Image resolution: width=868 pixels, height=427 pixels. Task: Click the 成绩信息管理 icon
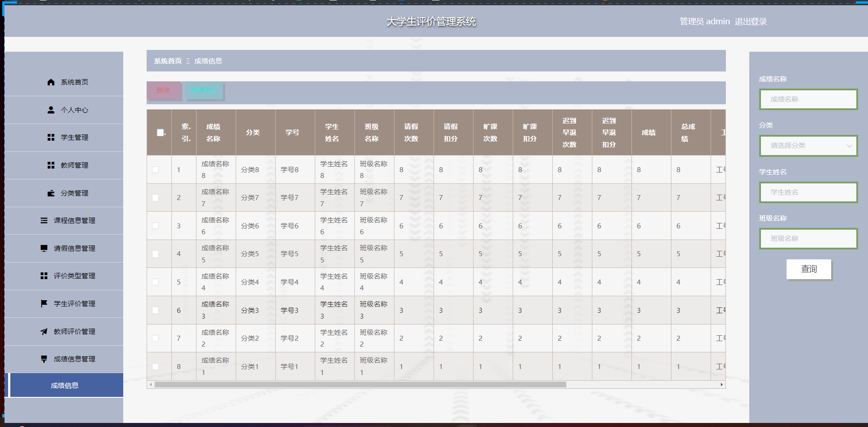44,359
